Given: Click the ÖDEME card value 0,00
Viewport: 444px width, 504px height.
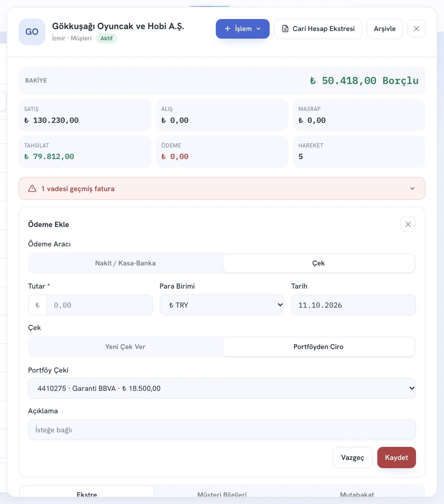Looking at the screenshot, I should pos(175,156).
